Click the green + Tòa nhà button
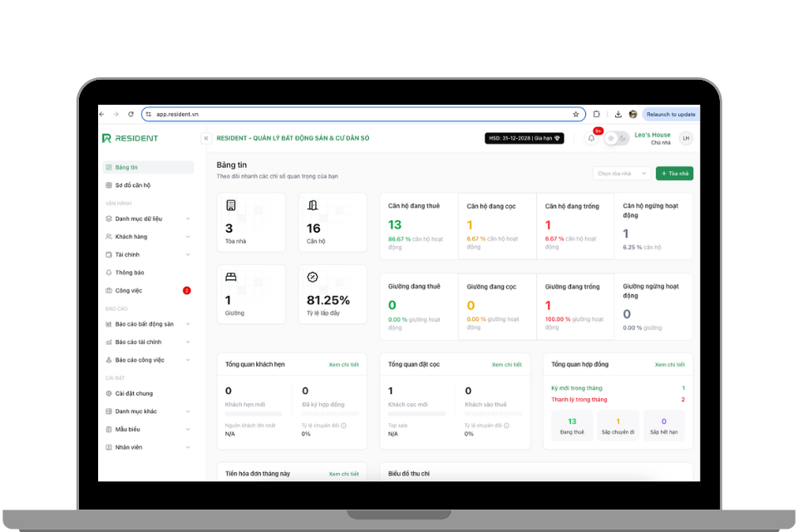 coord(674,173)
